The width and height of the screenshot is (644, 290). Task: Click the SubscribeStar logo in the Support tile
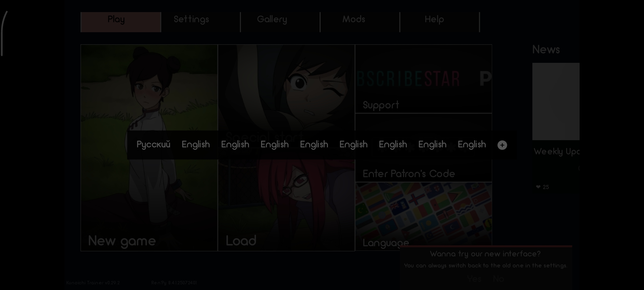coord(408,79)
